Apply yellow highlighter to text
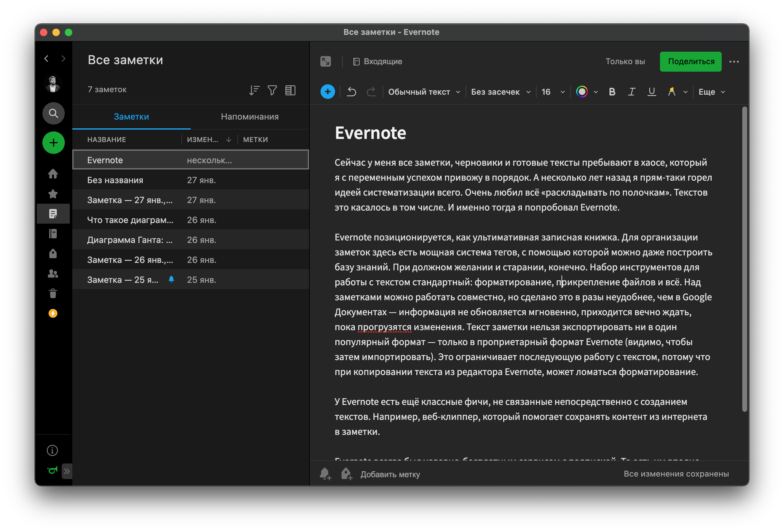Image resolution: width=784 pixels, height=532 pixels. pyautogui.click(x=671, y=92)
